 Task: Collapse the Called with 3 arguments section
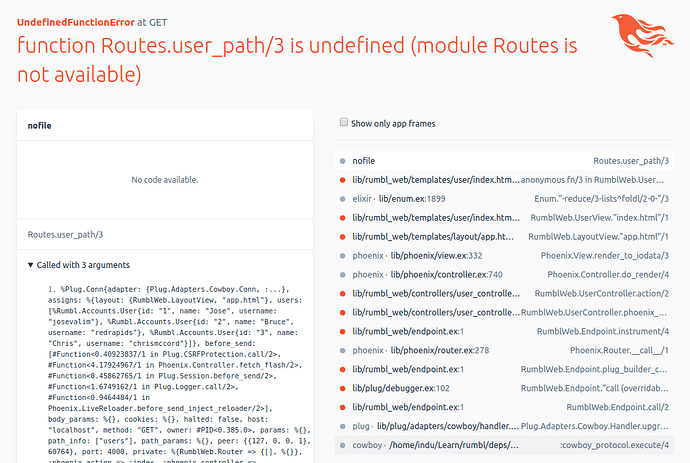79,265
